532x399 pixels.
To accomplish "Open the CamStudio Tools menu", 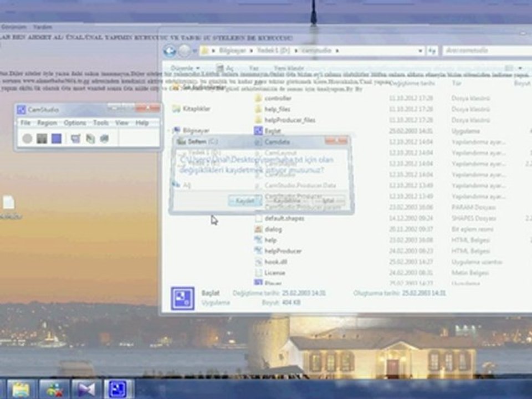I will [101, 123].
